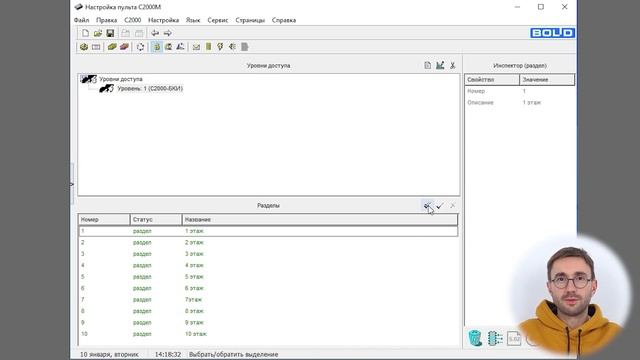Select the Уровни доступа tree root

pos(121,79)
